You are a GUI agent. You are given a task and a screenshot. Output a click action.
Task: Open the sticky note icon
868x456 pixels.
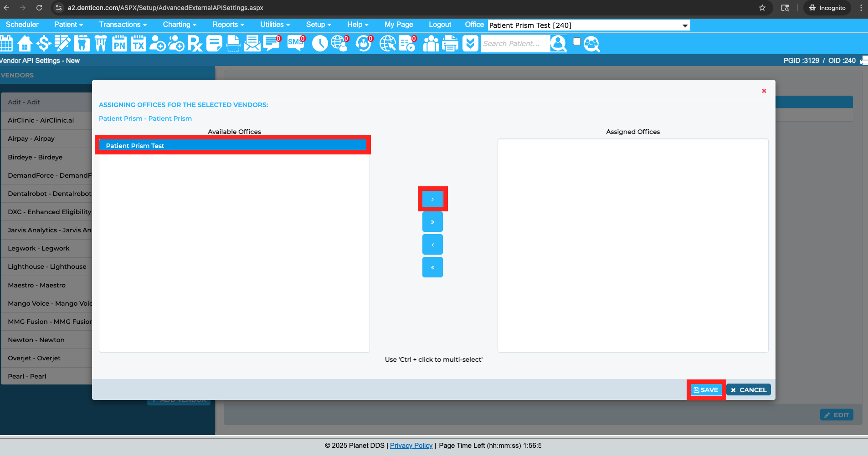214,44
